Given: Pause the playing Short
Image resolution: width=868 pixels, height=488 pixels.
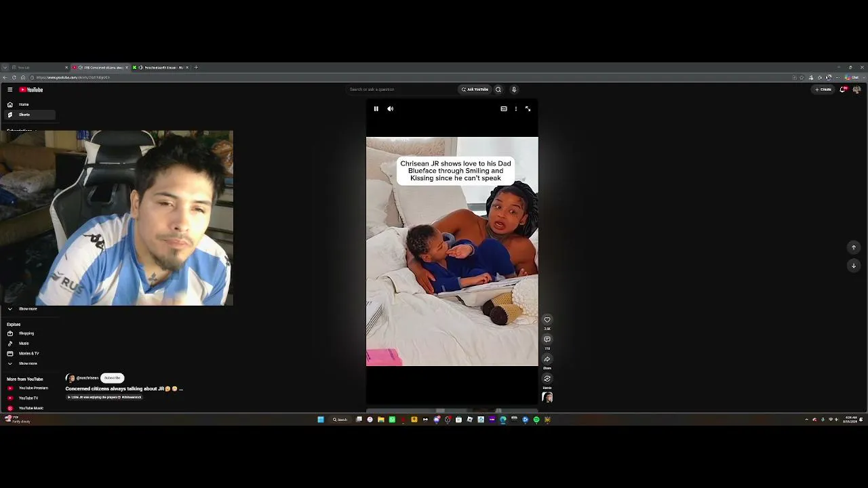Looking at the screenshot, I should coord(376,108).
